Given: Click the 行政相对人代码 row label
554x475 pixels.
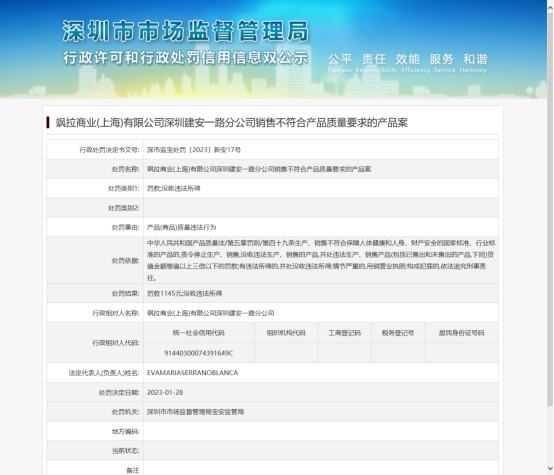Looking at the screenshot, I should point(116,342).
